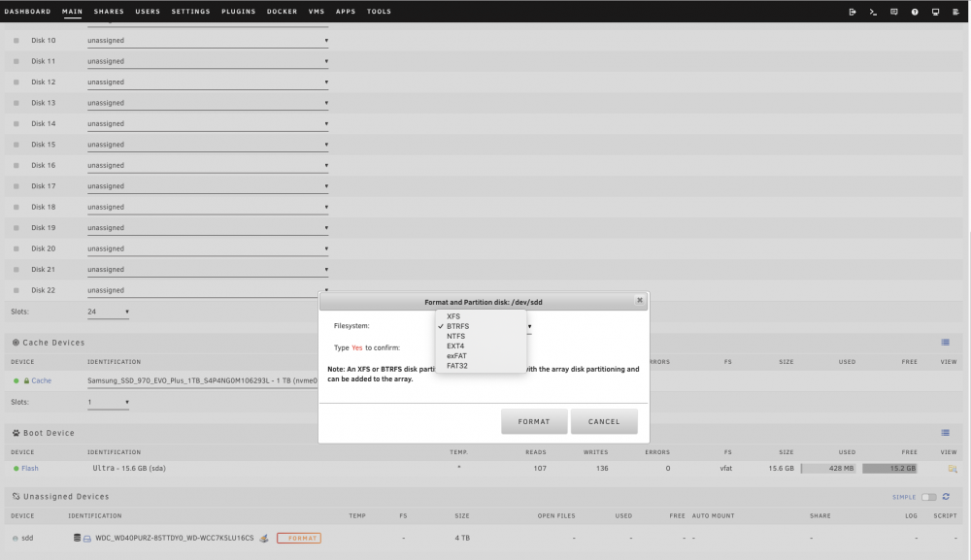The image size is (971, 560).
Task: Open the Users tab
Action: 148,11
